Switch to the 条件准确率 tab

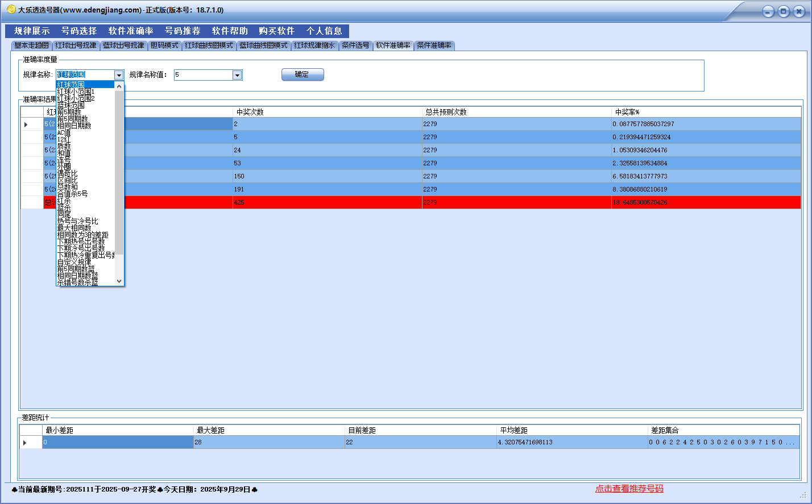click(x=434, y=45)
